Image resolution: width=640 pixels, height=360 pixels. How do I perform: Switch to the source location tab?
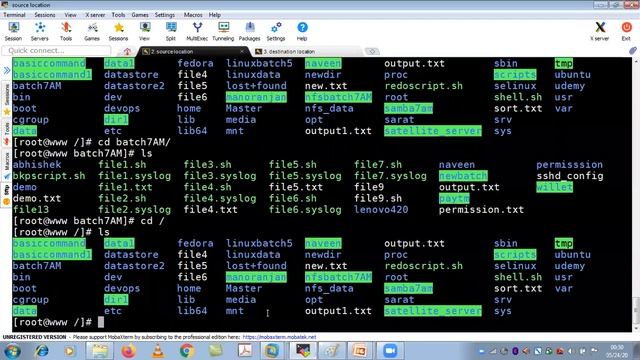(x=192, y=51)
